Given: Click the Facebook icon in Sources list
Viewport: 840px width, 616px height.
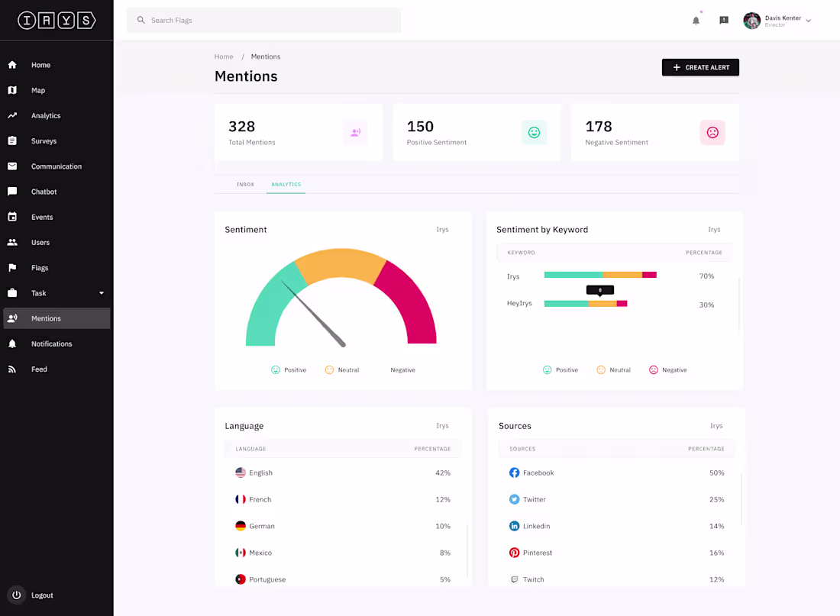Looking at the screenshot, I should click(x=513, y=472).
